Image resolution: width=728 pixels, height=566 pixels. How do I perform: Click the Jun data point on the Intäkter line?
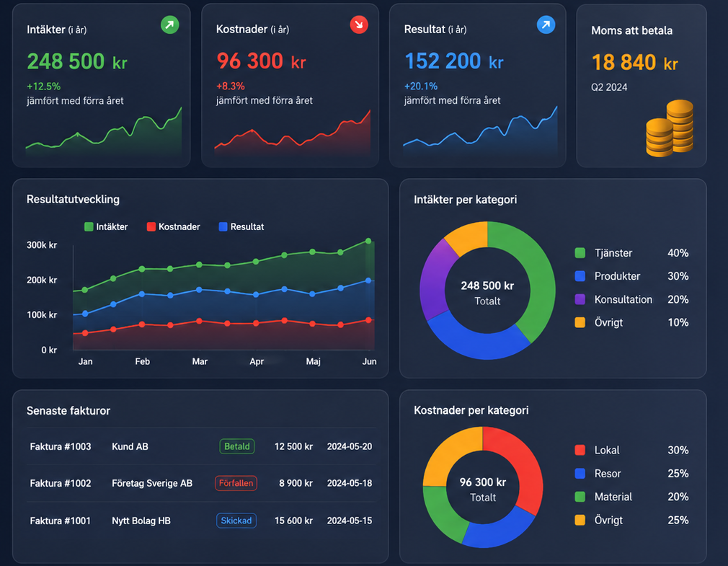coord(368,241)
